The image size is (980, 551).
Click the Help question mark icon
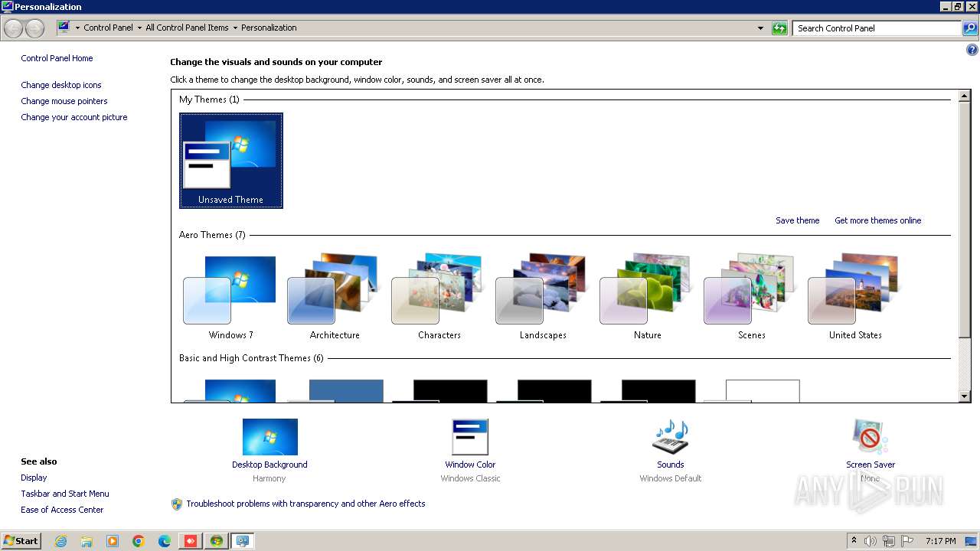tap(972, 51)
